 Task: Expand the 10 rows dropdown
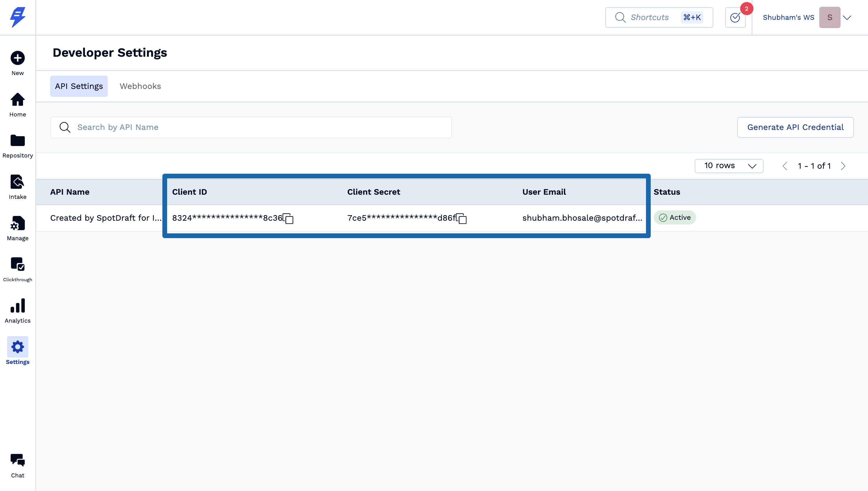(729, 166)
